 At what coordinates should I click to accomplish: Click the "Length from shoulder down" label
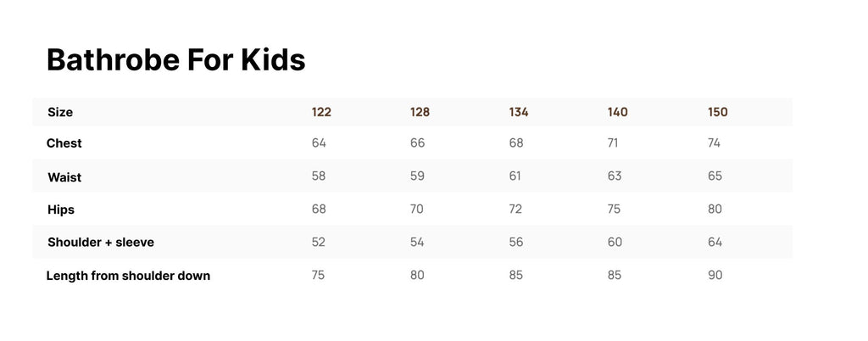[128, 276]
